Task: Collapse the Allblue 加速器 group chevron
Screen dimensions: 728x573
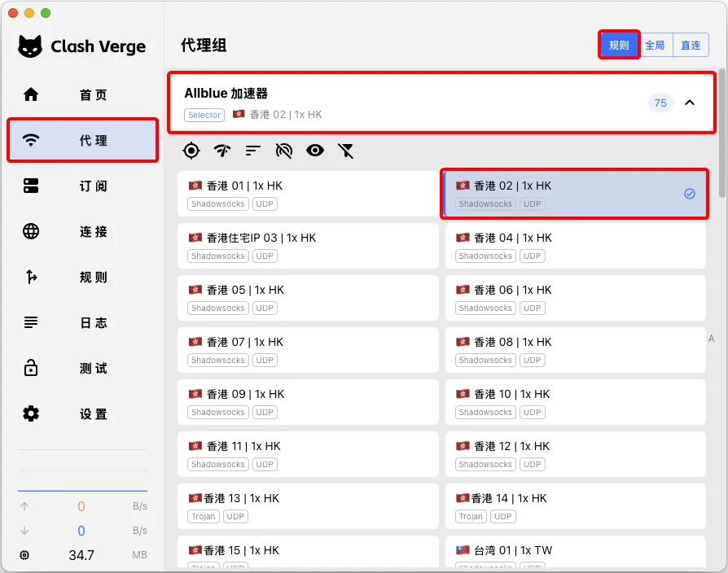Action: point(690,103)
